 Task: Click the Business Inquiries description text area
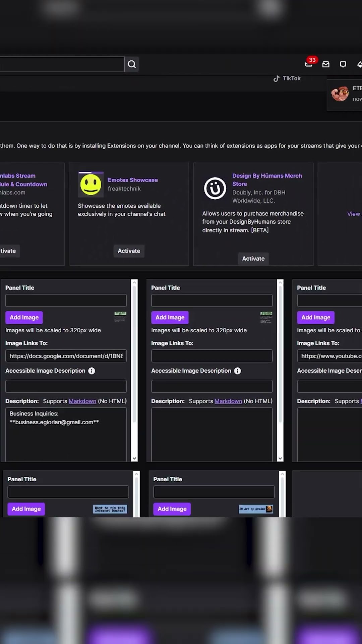pos(66,435)
